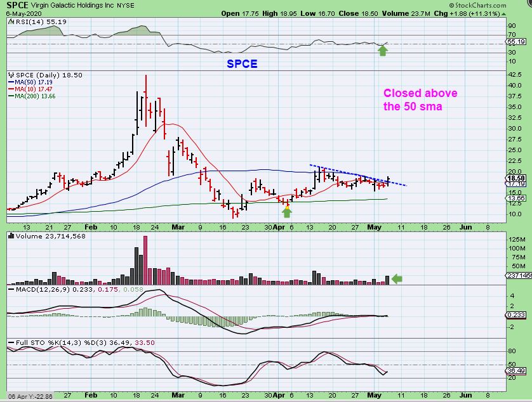Click the green 0.058 MACD histogram value

point(133,290)
